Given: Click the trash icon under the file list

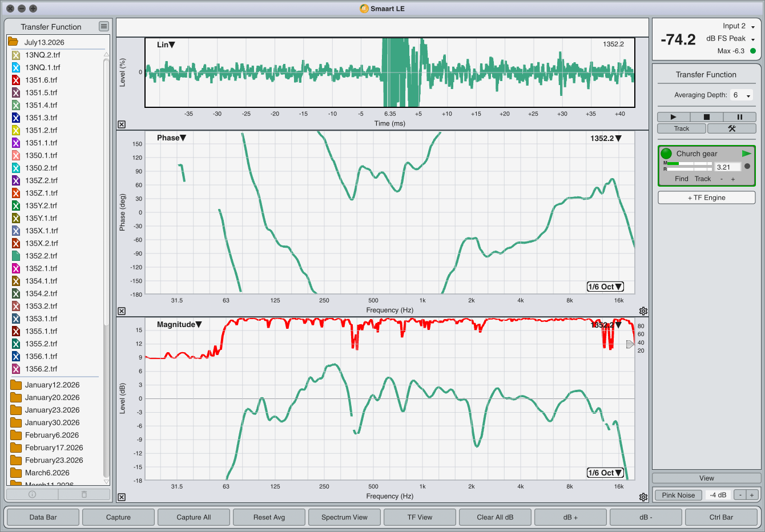Looking at the screenshot, I should (84, 494).
